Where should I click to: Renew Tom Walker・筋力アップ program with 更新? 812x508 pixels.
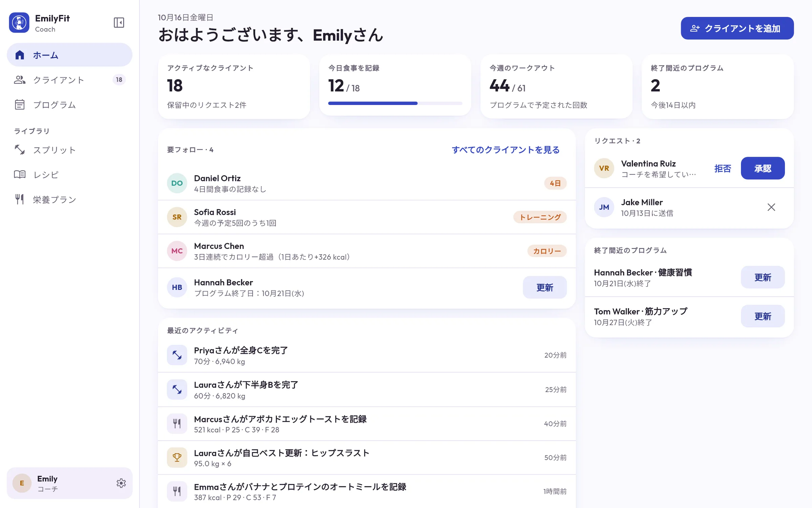point(763,316)
